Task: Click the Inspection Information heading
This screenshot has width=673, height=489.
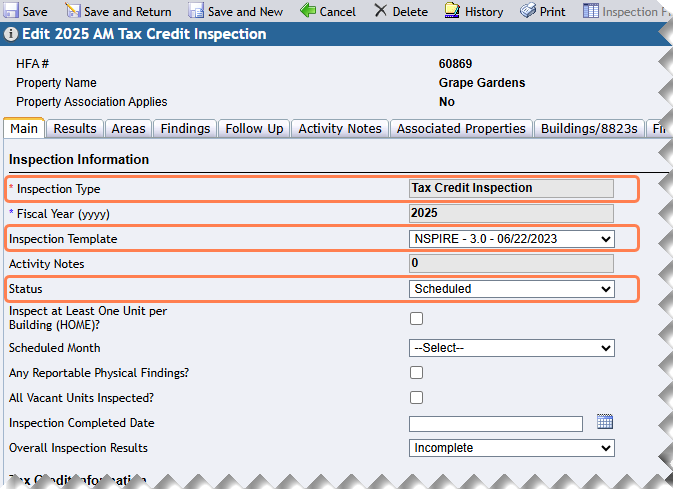Action: [79, 159]
